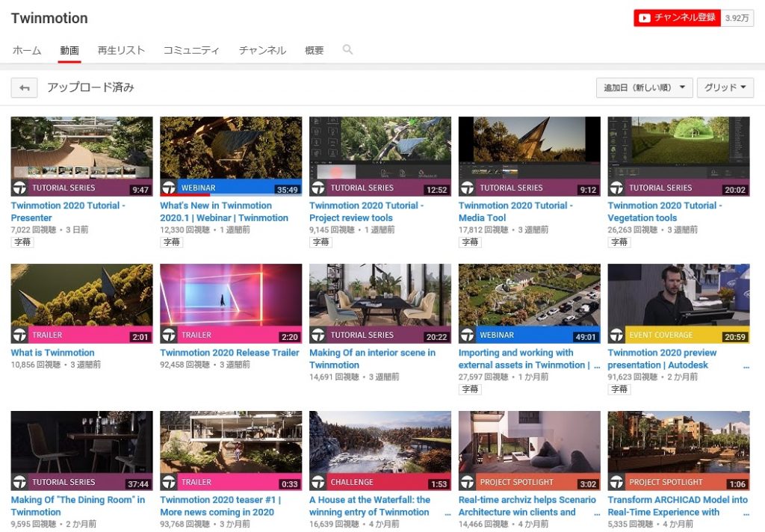Open the Vegetation tools title link
The image size is (765, 532).
(665, 211)
